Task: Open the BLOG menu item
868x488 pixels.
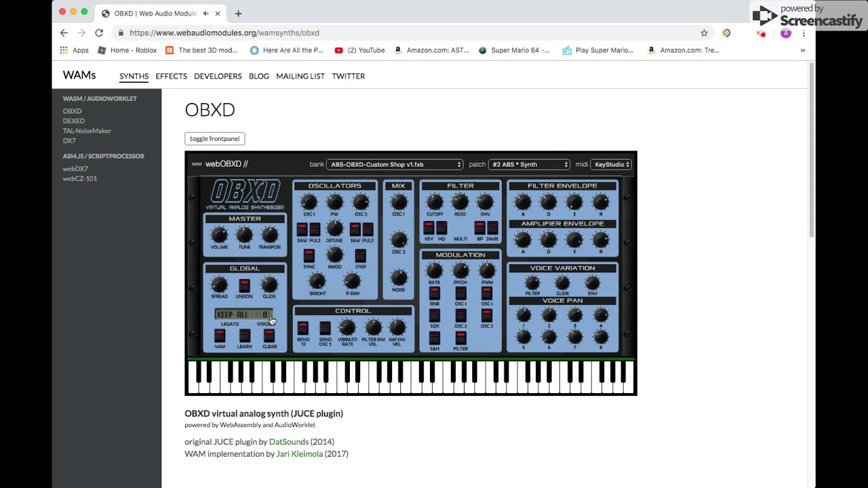Action: (x=259, y=76)
